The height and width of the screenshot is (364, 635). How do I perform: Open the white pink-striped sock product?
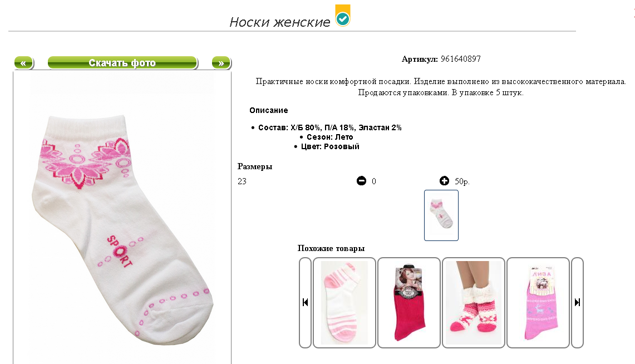tap(344, 302)
